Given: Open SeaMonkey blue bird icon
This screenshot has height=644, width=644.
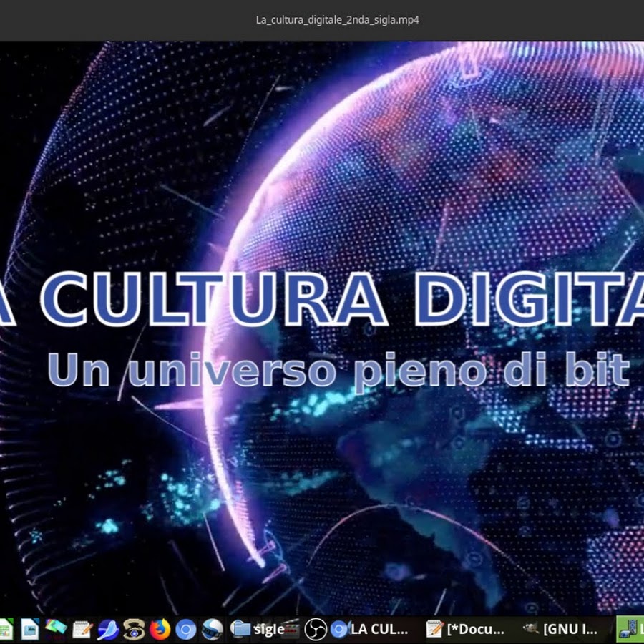Looking at the screenshot, I should 108,630.
